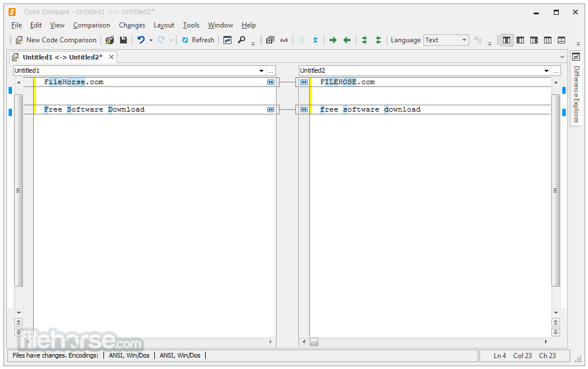Viewport: 588px width, 369px height.
Task: Click the right pane vertical scrollbar thumb
Action: [x=556, y=191]
